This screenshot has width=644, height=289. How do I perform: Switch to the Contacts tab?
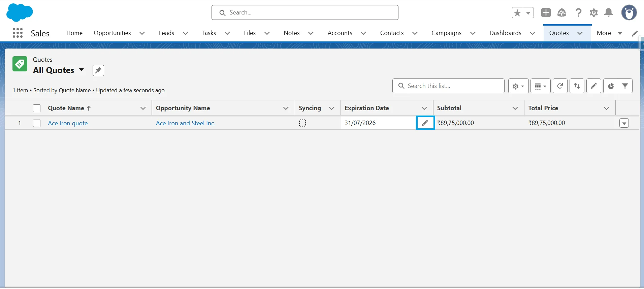(392, 33)
